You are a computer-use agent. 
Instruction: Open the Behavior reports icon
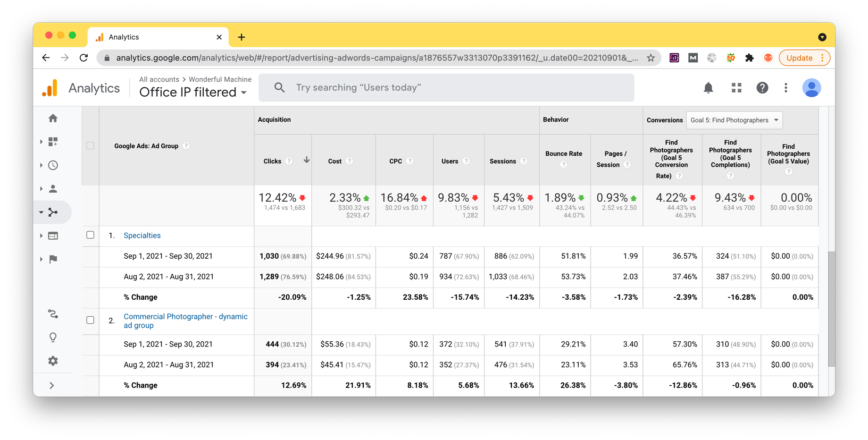click(x=53, y=236)
